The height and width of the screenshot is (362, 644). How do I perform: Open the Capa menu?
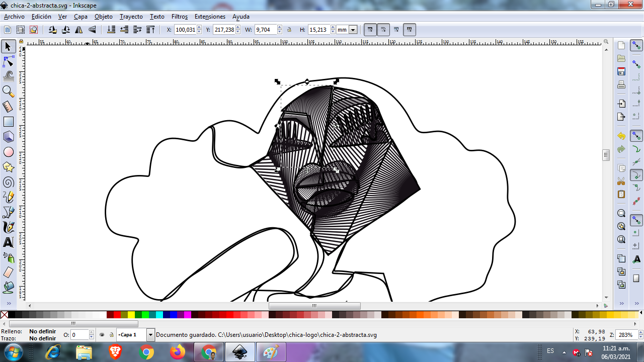click(x=80, y=17)
